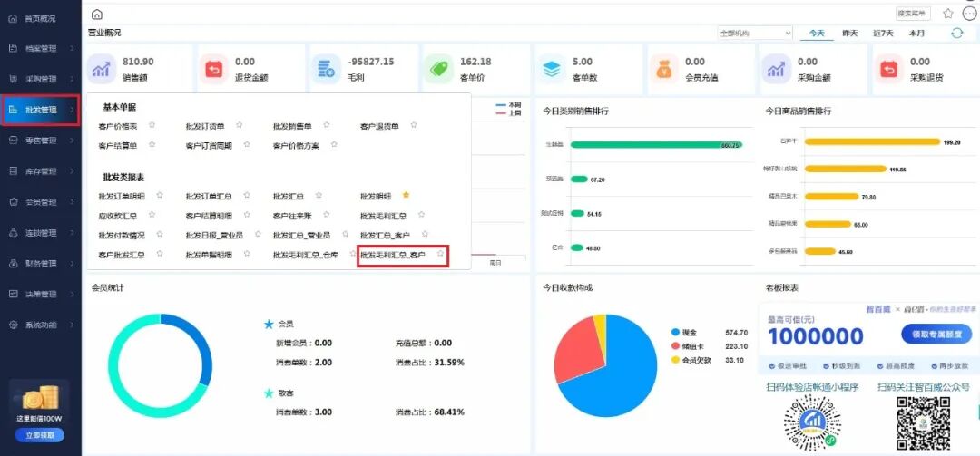Toggle favorite star beside 批发销售单

327,125
